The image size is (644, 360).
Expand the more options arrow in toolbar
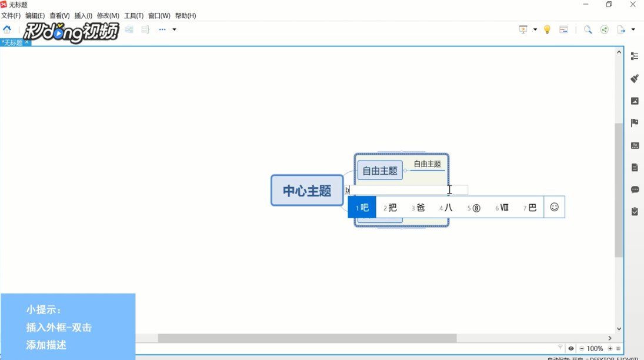coord(173,29)
